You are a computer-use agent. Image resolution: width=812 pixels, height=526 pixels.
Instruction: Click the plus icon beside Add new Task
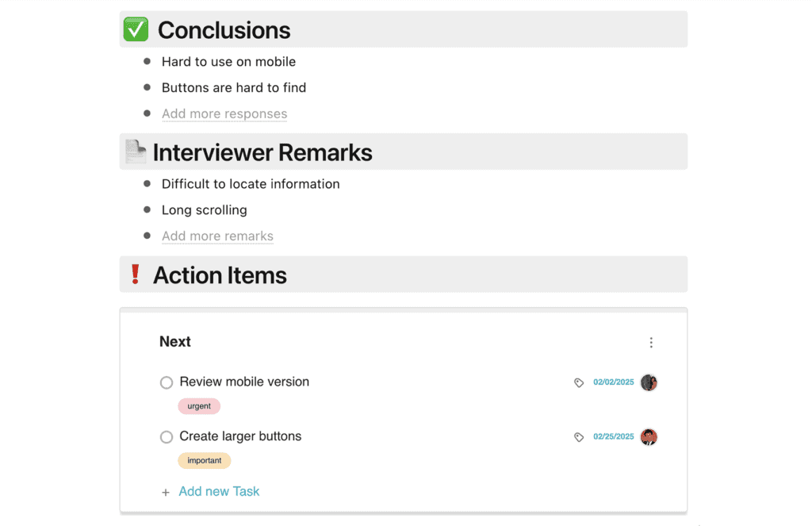pos(166,493)
